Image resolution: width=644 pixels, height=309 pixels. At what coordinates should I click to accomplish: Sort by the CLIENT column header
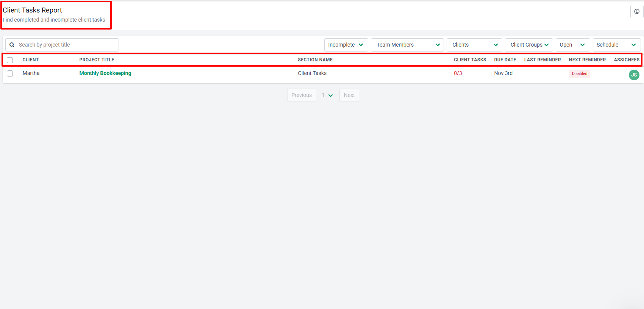click(31, 60)
